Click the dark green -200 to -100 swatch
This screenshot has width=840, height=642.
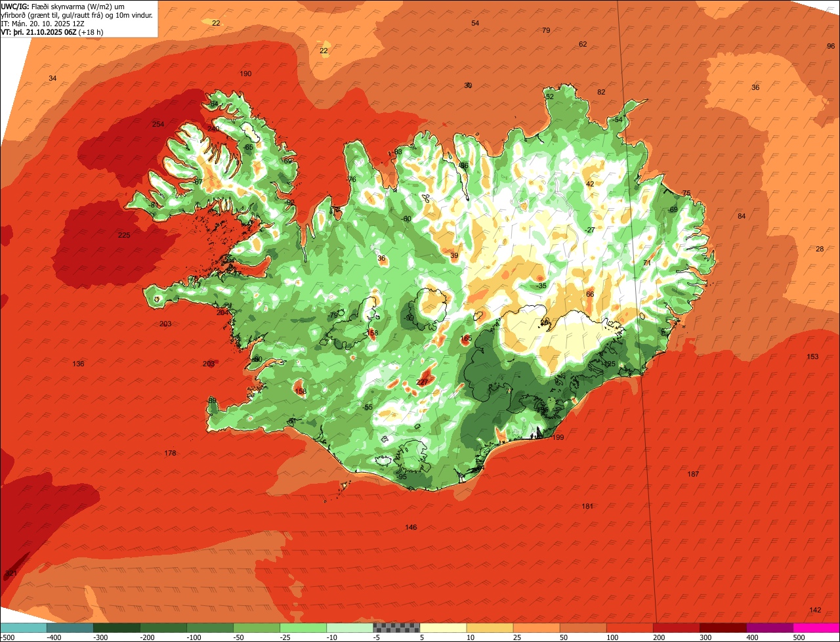163,628
